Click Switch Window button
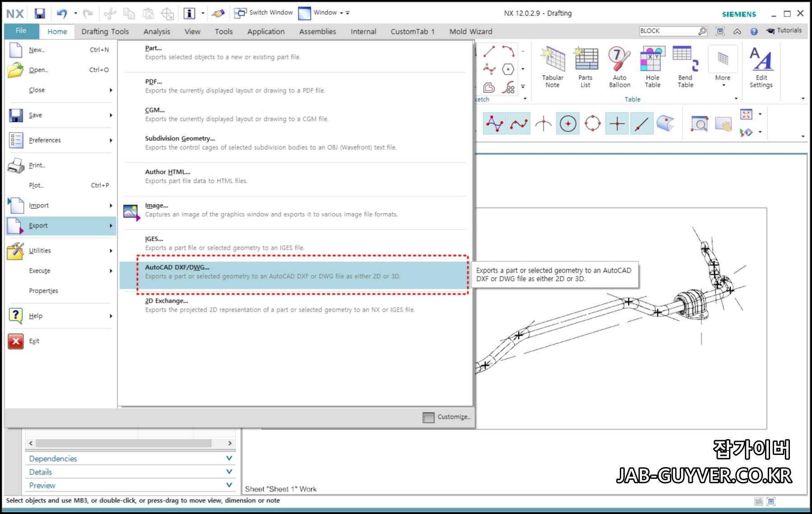812x514 pixels. click(x=263, y=13)
